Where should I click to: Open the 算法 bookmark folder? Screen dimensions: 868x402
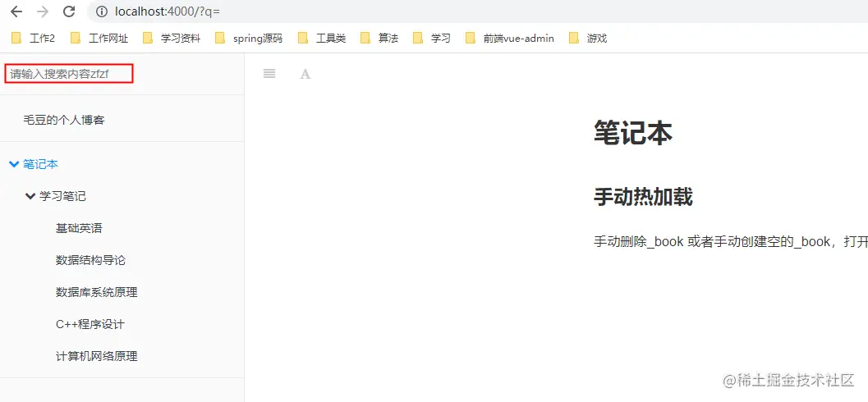[x=379, y=39]
